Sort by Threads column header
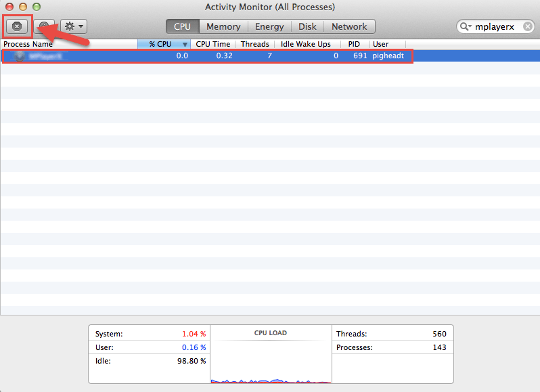The image size is (540, 392). (255, 44)
